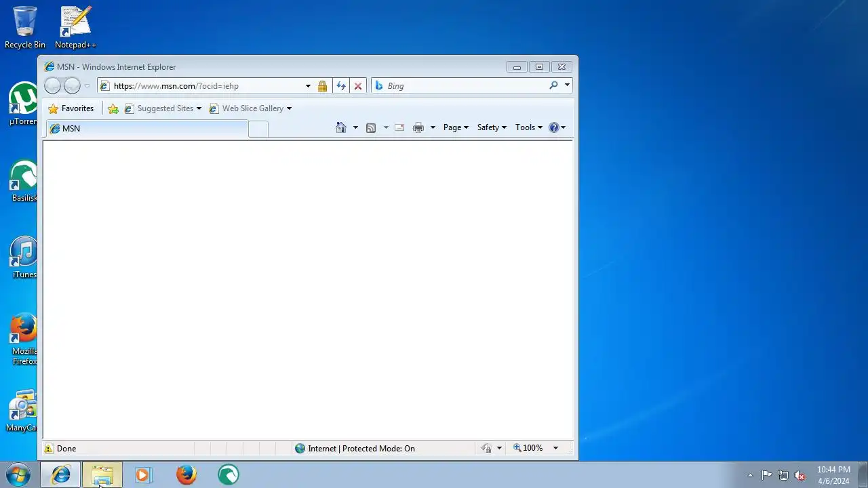Click the RSS feeds icon

coord(371,127)
